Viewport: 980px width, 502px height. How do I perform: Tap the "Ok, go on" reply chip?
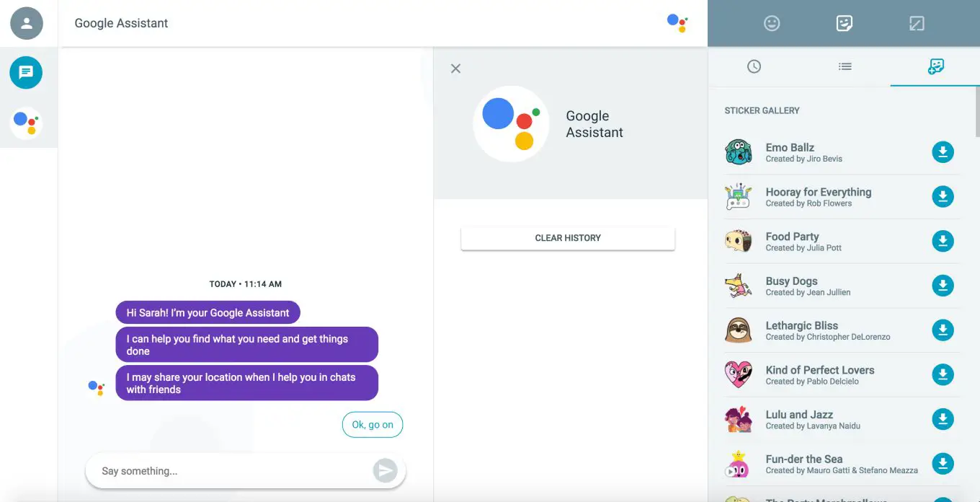coord(373,425)
